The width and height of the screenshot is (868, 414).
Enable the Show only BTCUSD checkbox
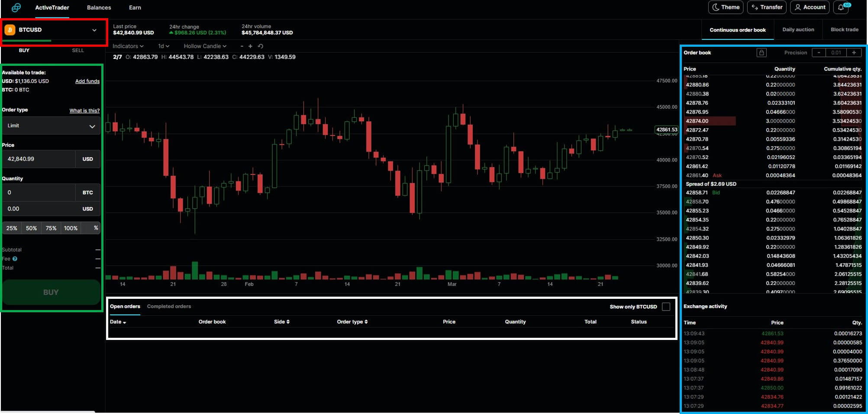[x=667, y=307]
